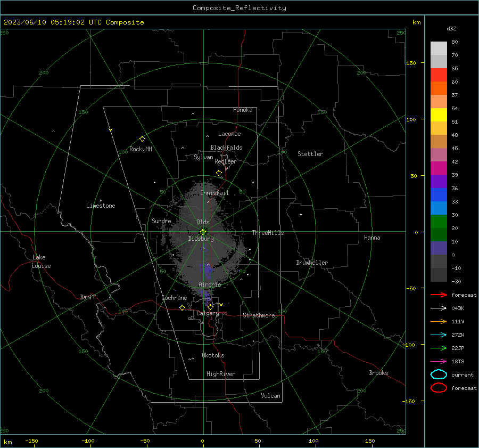Click the yellow diamond marker beside RockyMH
This screenshot has height=448, width=479.
pos(142,139)
